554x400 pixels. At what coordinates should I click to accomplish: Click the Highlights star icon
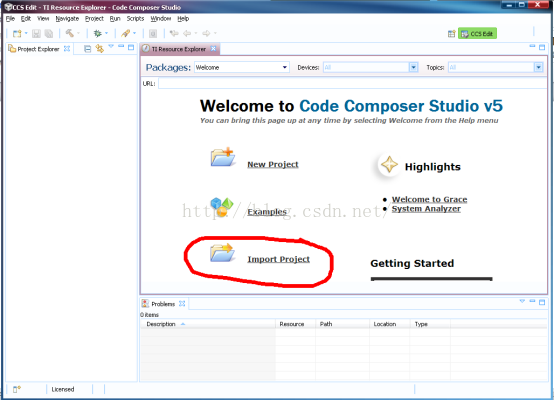(389, 165)
